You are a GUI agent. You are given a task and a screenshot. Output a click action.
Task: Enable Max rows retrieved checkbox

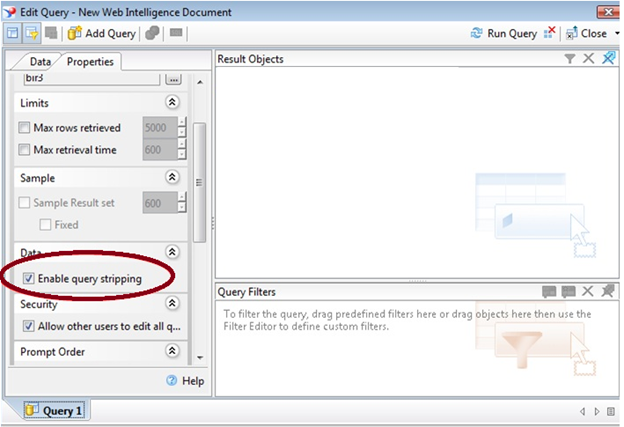[x=24, y=128]
